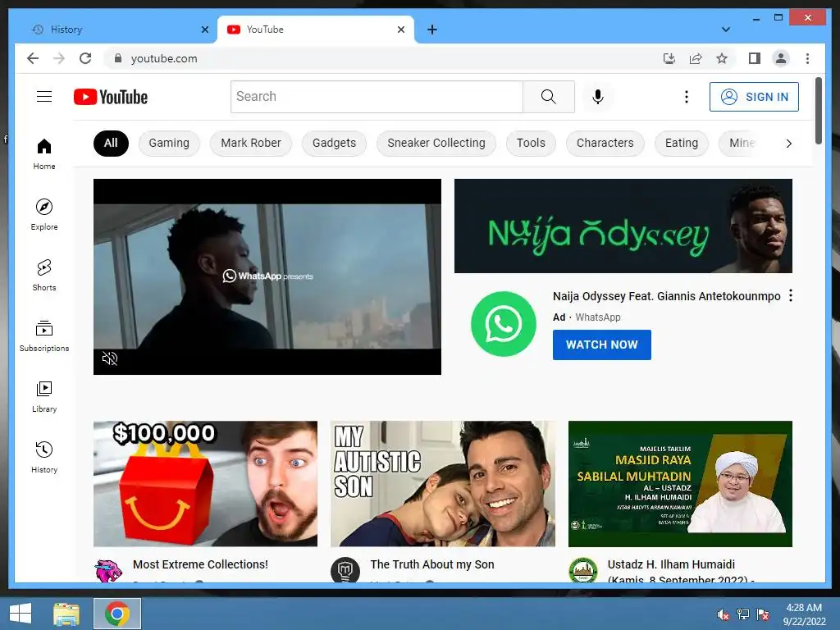The image size is (840, 630).
Task: Start voice search with microphone icon
Action: click(x=598, y=97)
